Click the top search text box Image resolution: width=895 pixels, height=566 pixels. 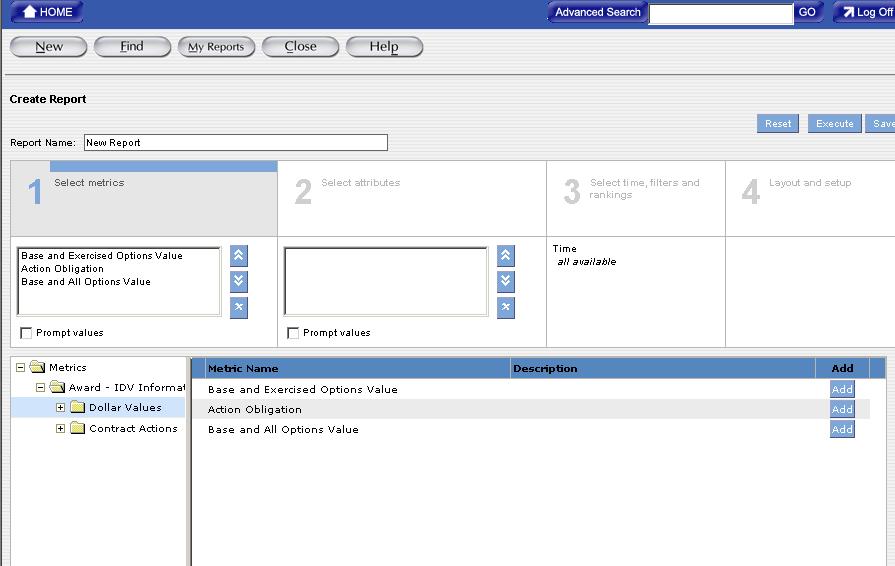(x=721, y=14)
